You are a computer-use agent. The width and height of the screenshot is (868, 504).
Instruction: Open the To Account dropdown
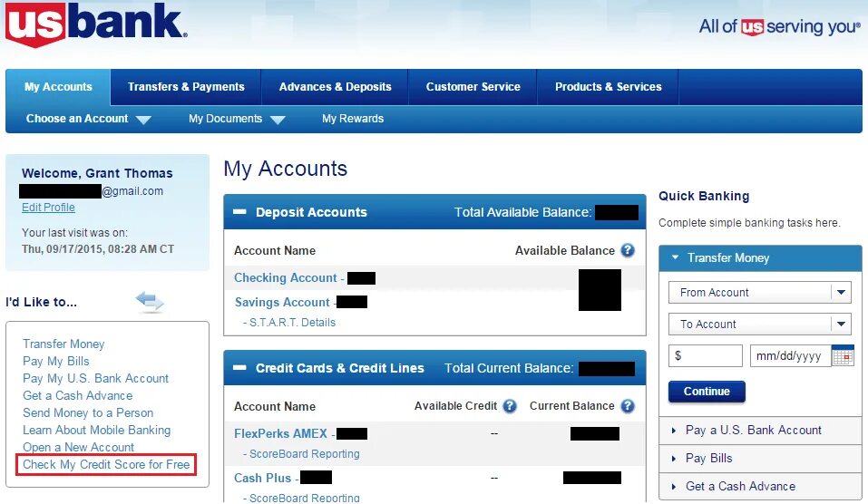click(x=759, y=325)
